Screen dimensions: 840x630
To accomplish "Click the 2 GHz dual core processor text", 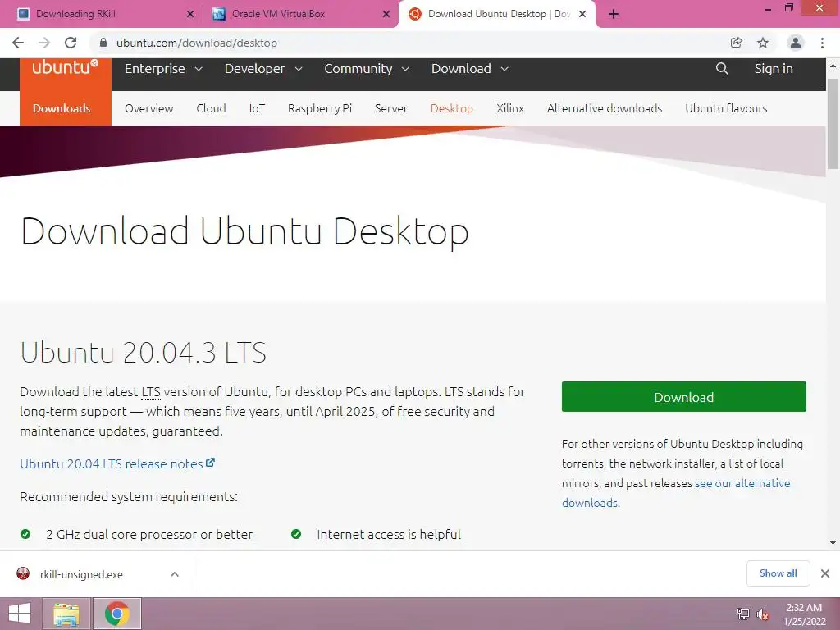I will (149, 534).
